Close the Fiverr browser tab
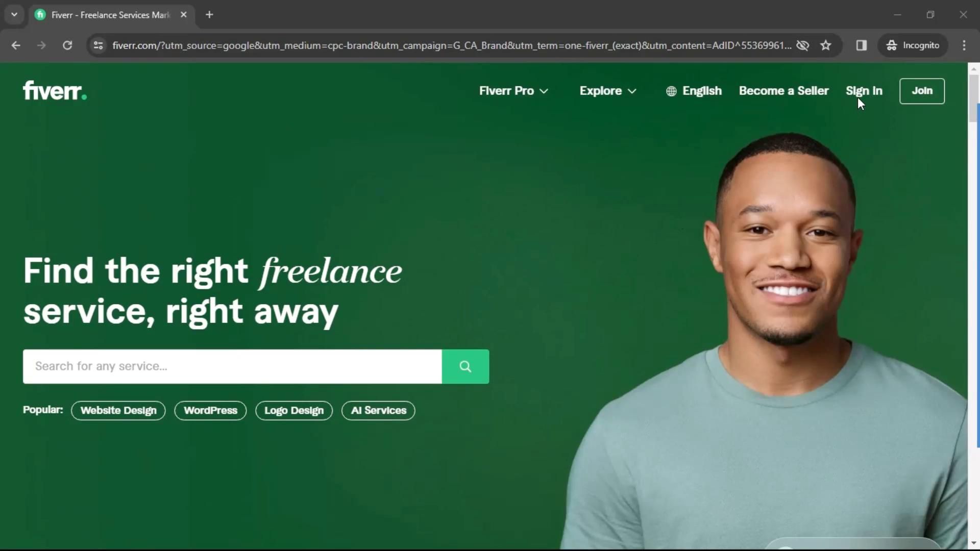 click(184, 15)
